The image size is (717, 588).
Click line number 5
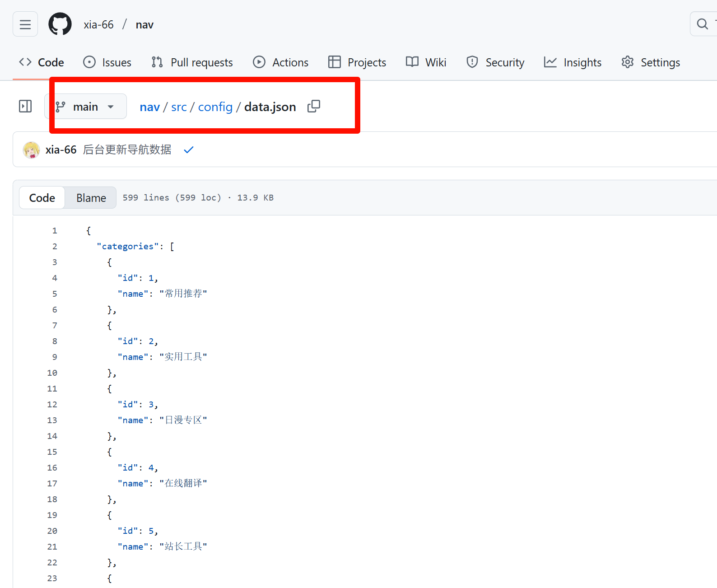[x=55, y=294]
